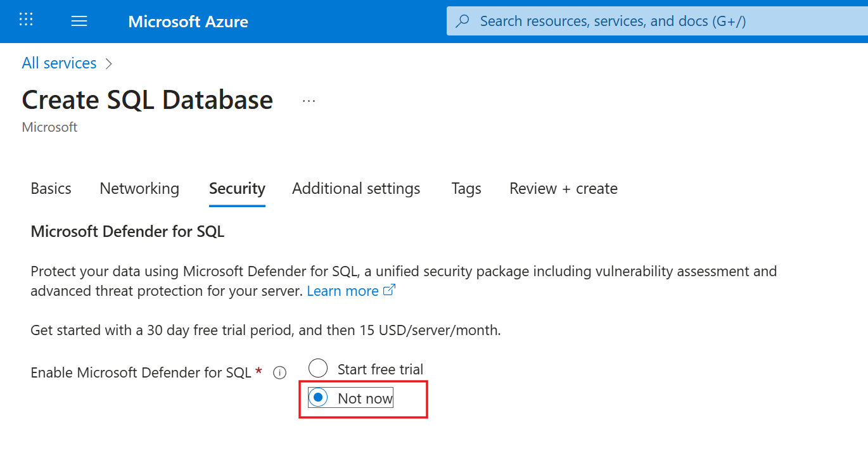Viewport: 868px width, 451px height.
Task: Open the Azure services grid icon
Action: [x=26, y=19]
